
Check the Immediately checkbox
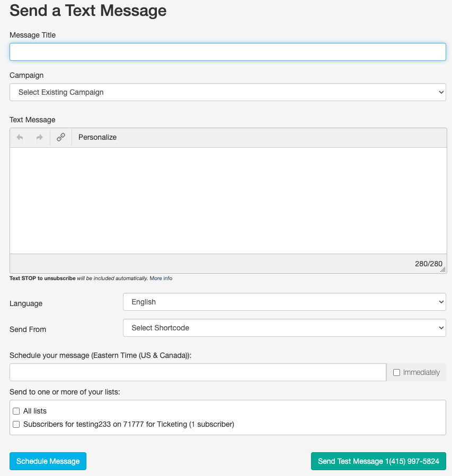[x=396, y=373]
